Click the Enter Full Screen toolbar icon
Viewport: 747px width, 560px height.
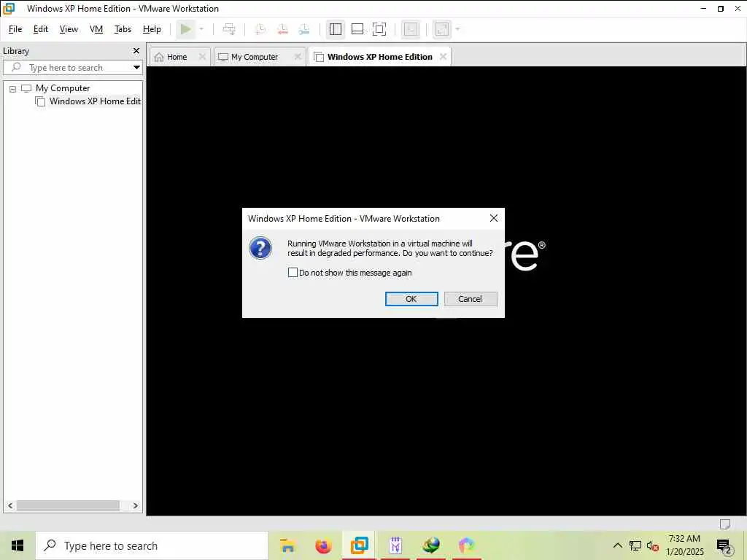point(379,29)
